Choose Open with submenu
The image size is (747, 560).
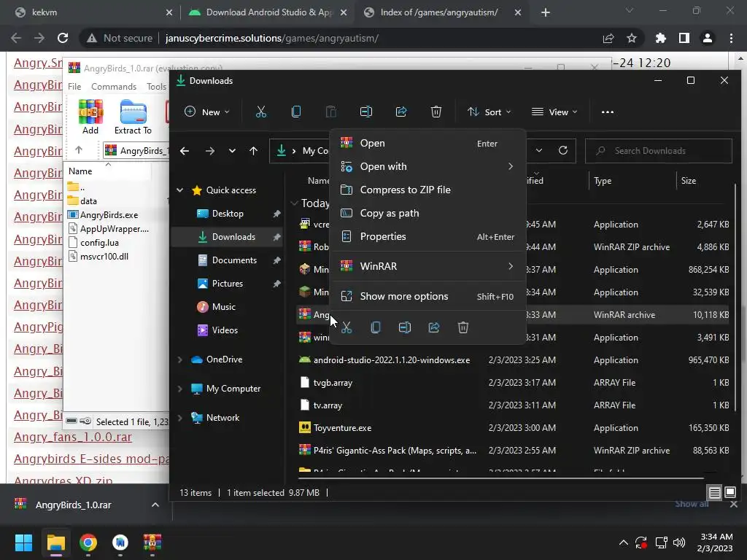427,167
